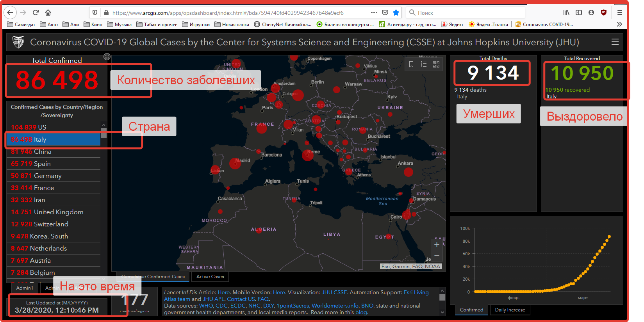
Task: Open the page actions three-dot menu
Action: coord(374,12)
